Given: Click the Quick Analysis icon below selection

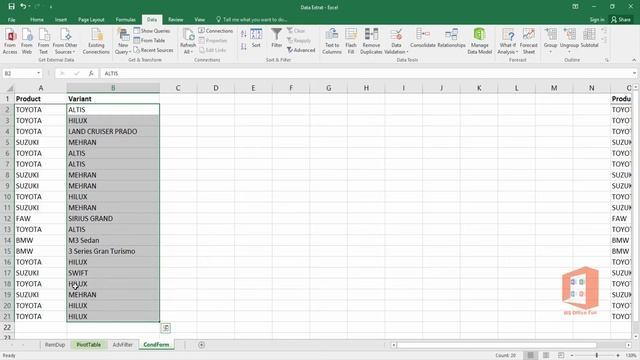Looking at the screenshot, I should coord(165,328).
